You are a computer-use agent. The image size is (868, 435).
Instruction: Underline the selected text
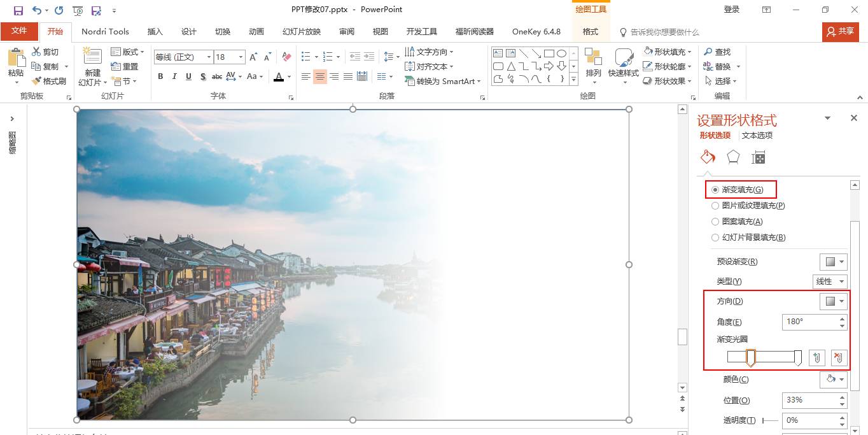[x=189, y=76]
